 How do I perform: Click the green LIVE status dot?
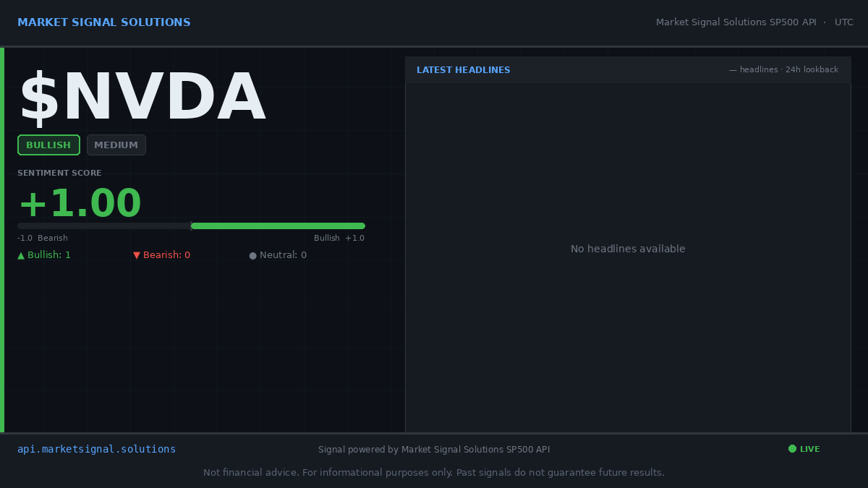point(792,449)
